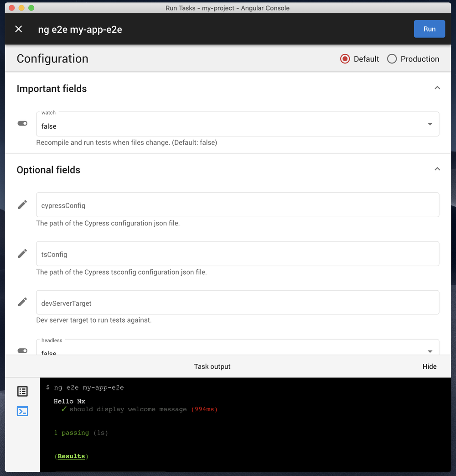Click the pencil icon beside cypressConfig
The image size is (456, 476).
tap(22, 205)
